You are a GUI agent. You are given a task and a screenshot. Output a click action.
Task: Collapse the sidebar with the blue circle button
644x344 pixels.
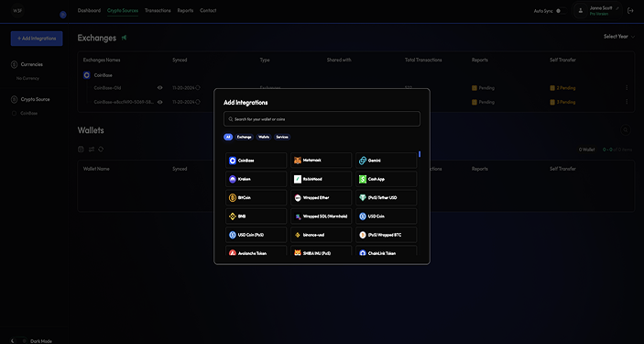(x=63, y=15)
